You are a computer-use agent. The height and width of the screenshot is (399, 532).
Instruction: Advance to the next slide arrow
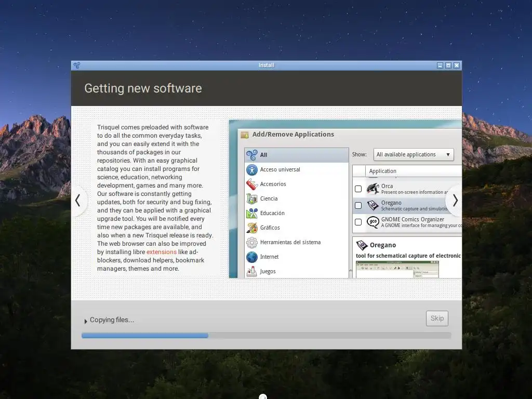click(x=455, y=200)
